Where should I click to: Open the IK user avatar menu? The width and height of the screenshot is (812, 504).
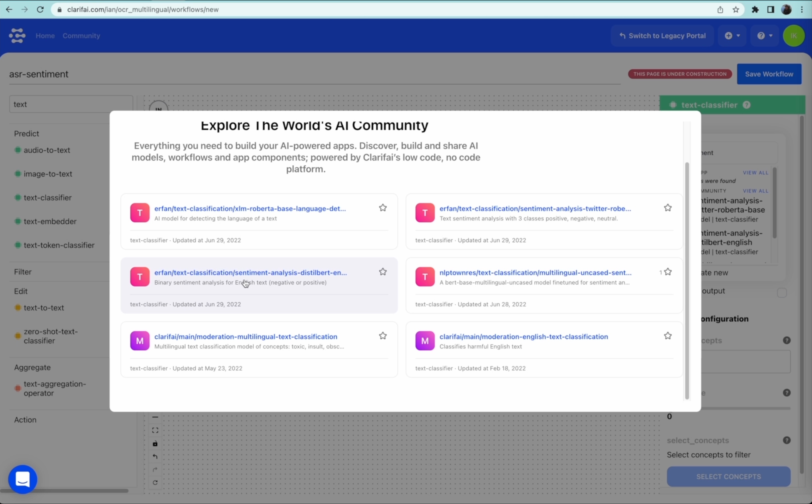click(x=793, y=36)
